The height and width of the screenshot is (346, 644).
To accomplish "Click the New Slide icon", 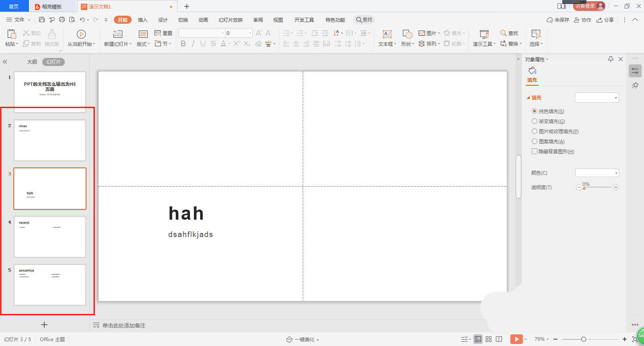I will 118,34.
